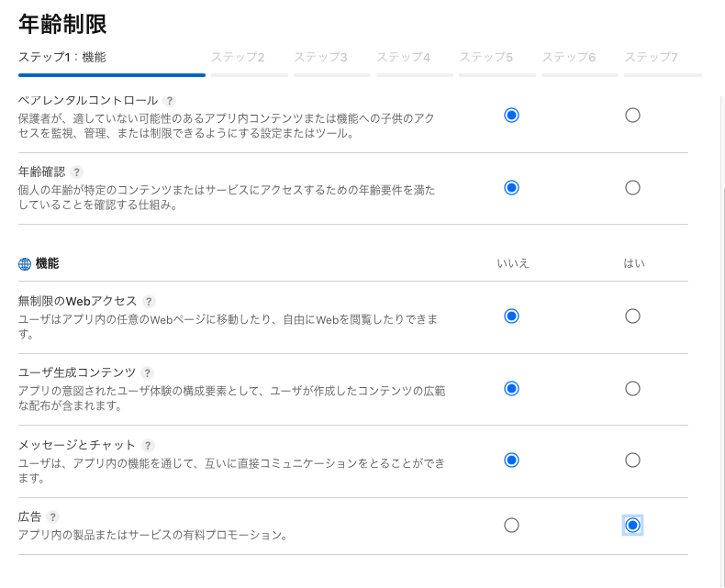Choose はい for 無制限のWebアクセス

(632, 316)
